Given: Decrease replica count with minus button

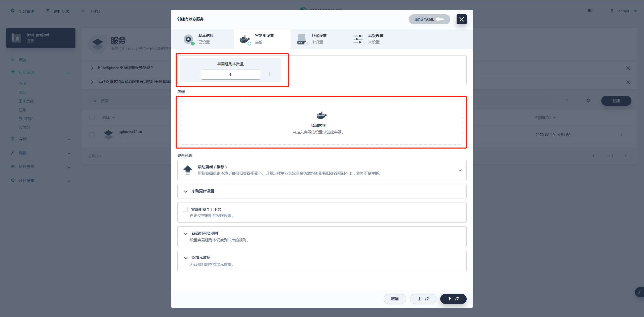Looking at the screenshot, I should tap(192, 74).
